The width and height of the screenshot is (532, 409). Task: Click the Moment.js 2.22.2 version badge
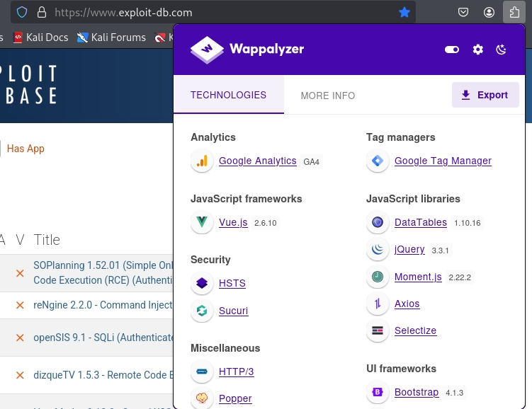(460, 277)
